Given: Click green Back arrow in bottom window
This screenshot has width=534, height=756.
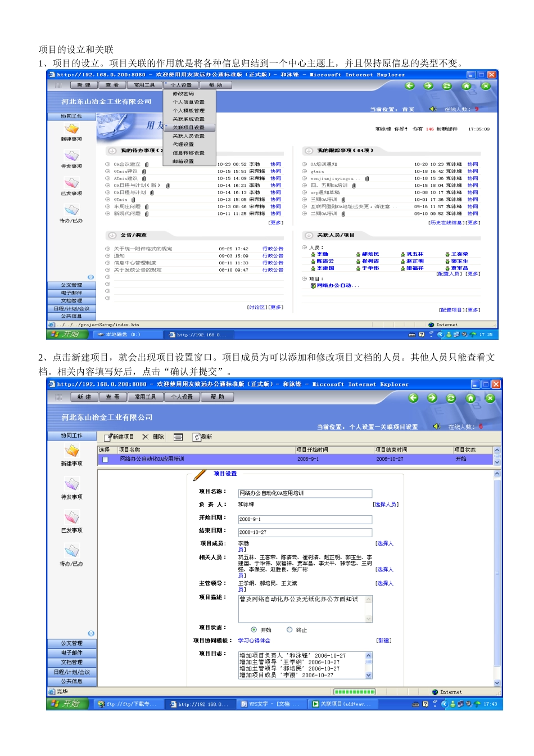Looking at the screenshot, I should (x=413, y=398).
